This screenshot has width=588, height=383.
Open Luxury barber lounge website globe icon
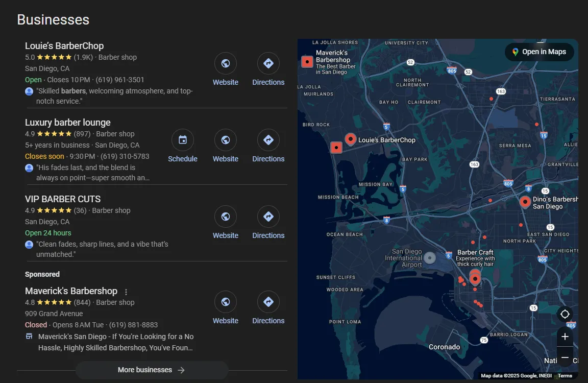click(226, 140)
